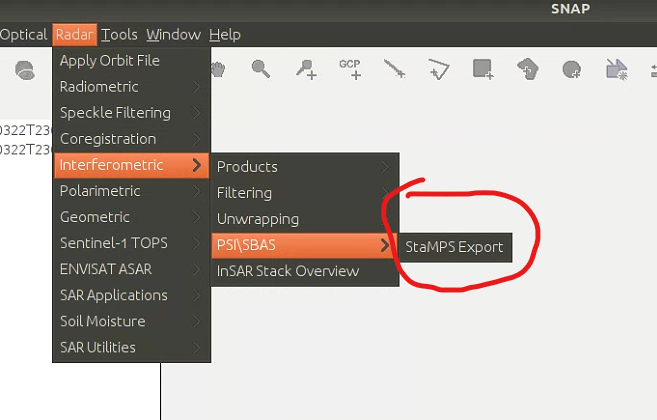The height and width of the screenshot is (420, 657).
Task: Click the range finder style toolbar icon
Action: [x=616, y=69]
